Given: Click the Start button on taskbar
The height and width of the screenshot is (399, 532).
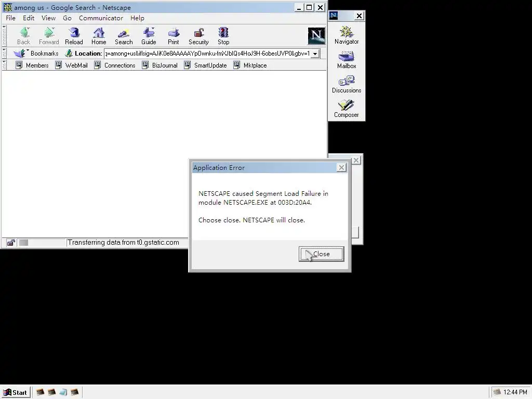Looking at the screenshot, I should 15,393.
